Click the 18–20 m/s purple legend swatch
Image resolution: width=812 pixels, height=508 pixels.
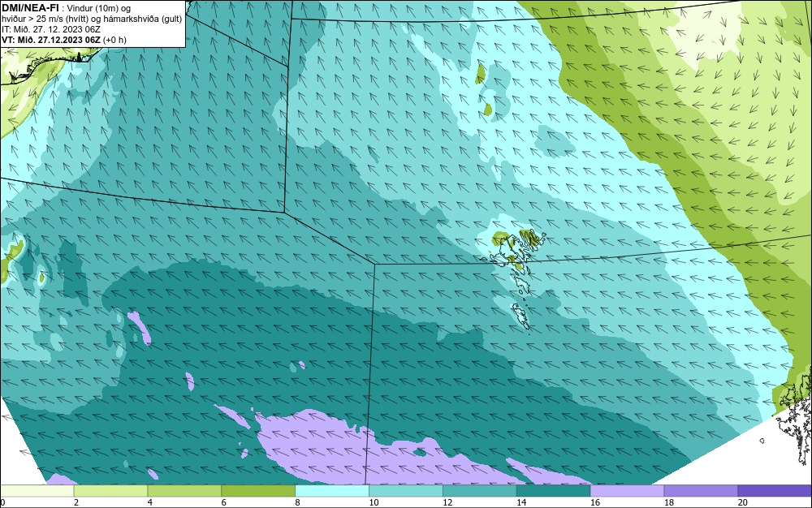702,491
